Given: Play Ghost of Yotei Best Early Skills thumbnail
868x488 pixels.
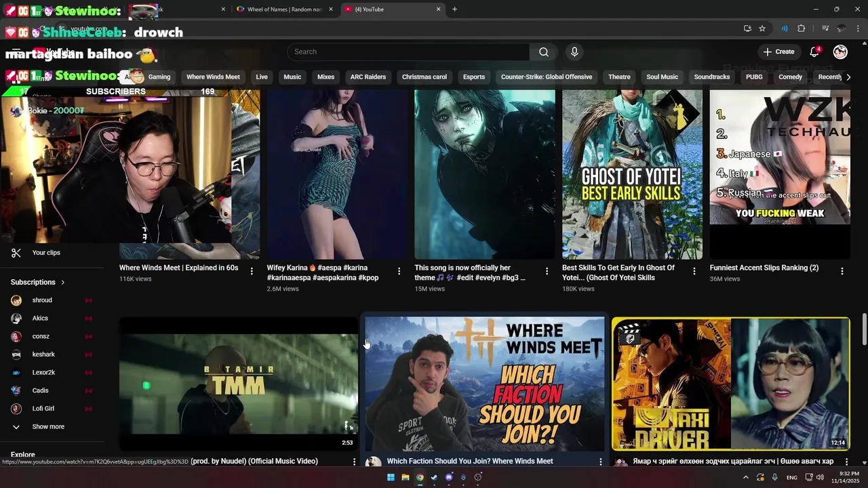Looking at the screenshot, I should tap(632, 174).
